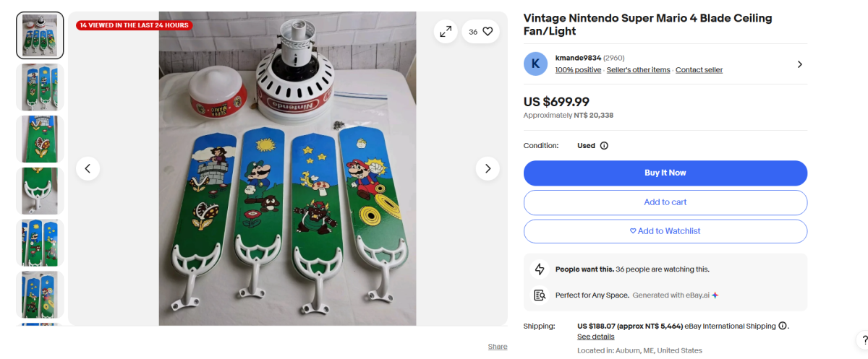Click the Buy It Now button

(665, 173)
